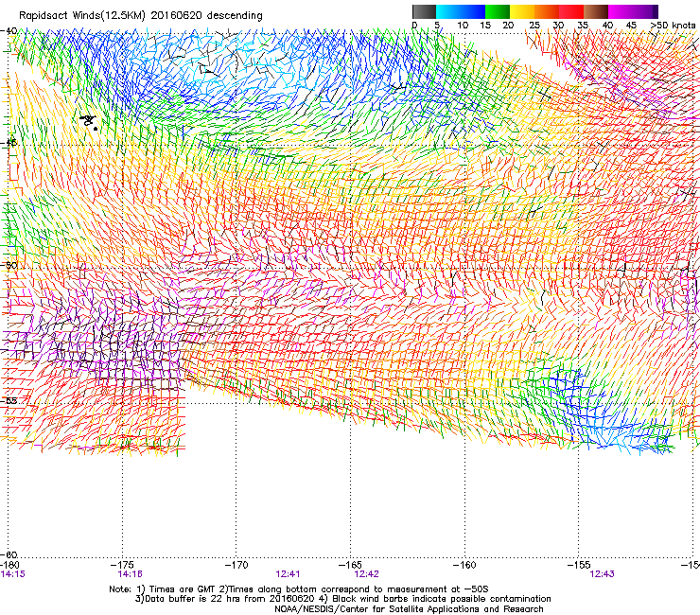700x615 pixels.
Task: Click the black island outline near -176 longitude
Action: click(x=89, y=122)
